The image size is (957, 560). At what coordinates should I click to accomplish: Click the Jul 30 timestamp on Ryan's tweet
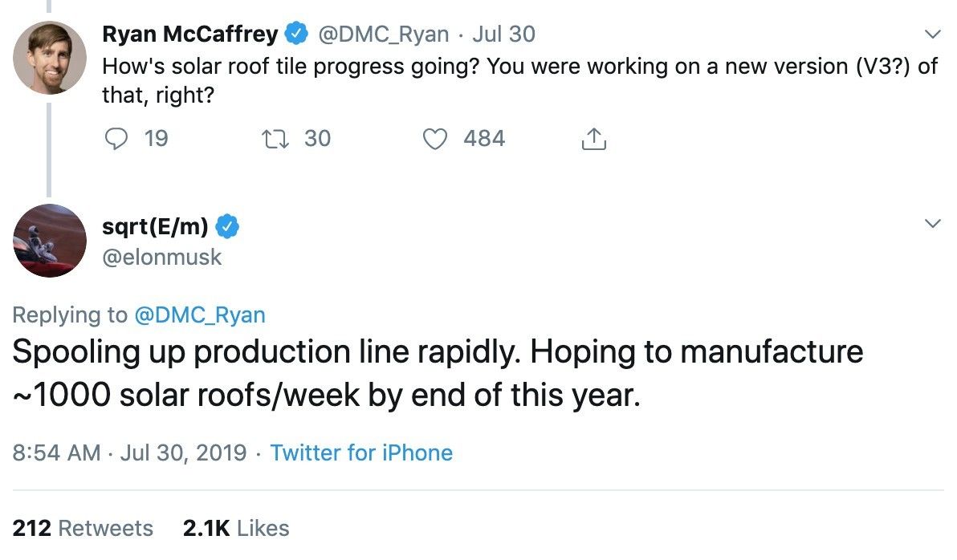point(503,34)
